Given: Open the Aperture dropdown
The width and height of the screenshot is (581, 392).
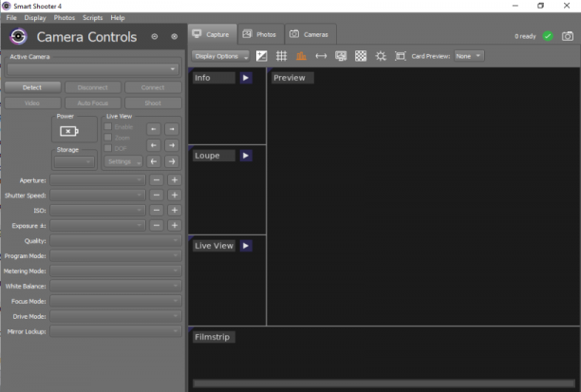Looking at the screenshot, I should [x=98, y=180].
